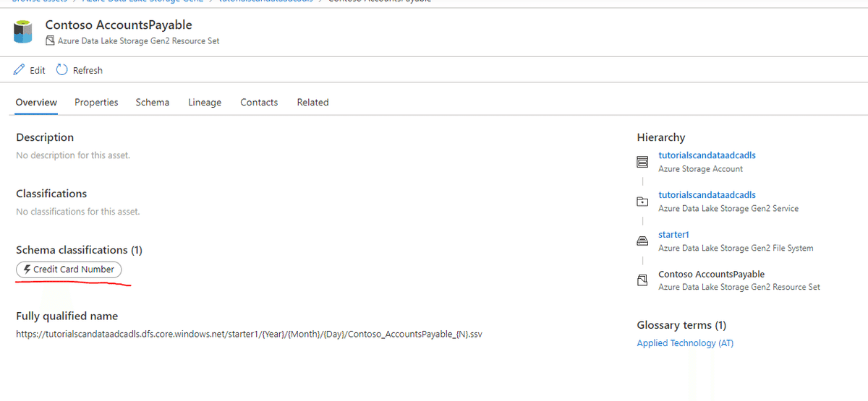The height and width of the screenshot is (401, 868).
Task: Click the Contoso AccountsPayable data lake asset icon
Action: point(23,32)
